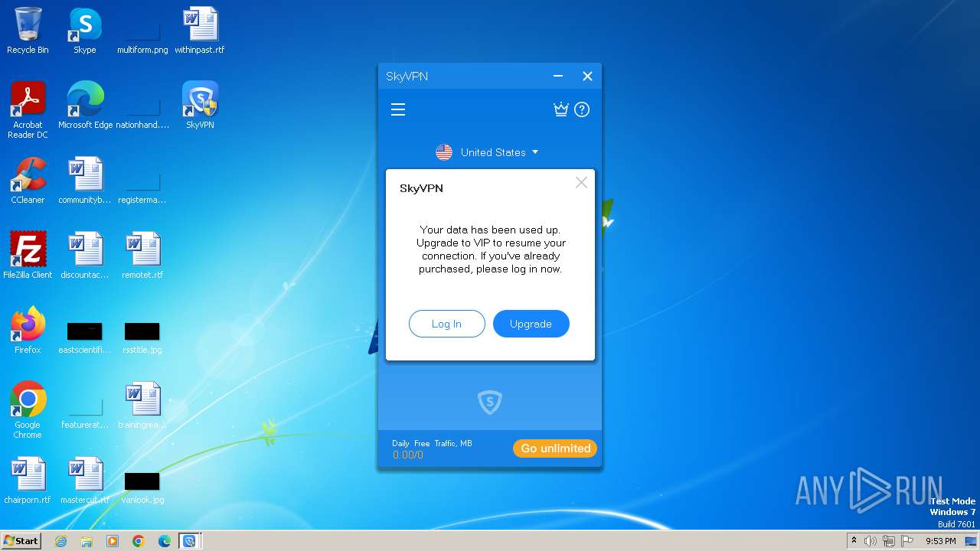Expand the United States server dropdown
The width and height of the screenshot is (980, 551).
[x=535, y=152]
